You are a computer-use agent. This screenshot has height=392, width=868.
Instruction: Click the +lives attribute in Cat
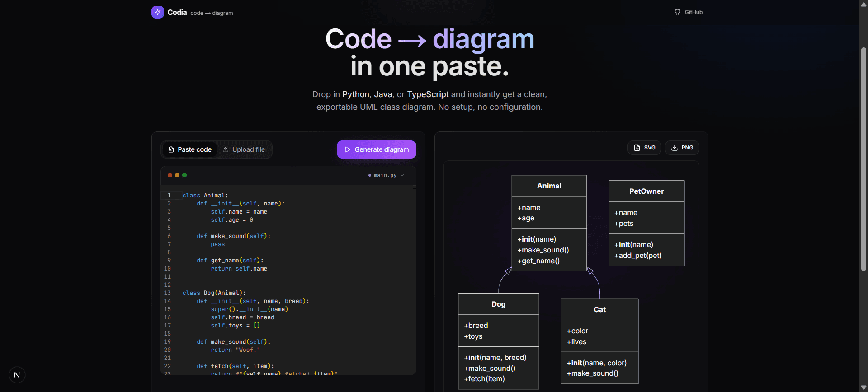click(576, 342)
